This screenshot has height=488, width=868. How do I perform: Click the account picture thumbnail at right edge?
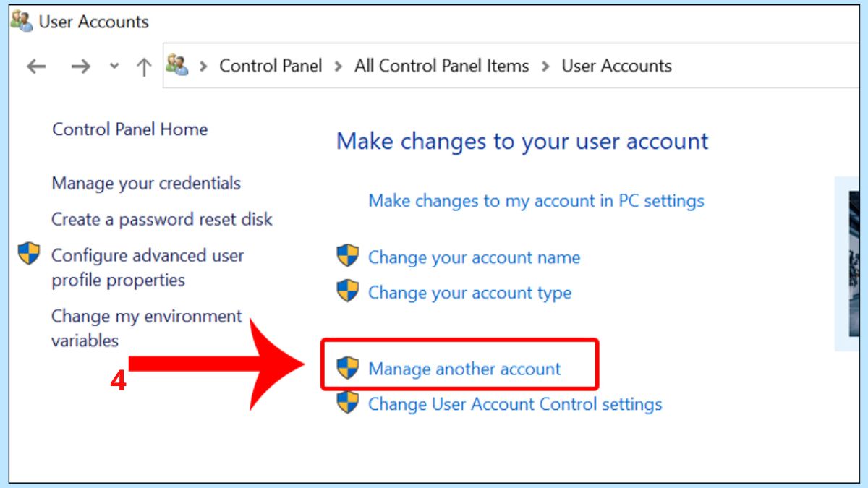854,264
